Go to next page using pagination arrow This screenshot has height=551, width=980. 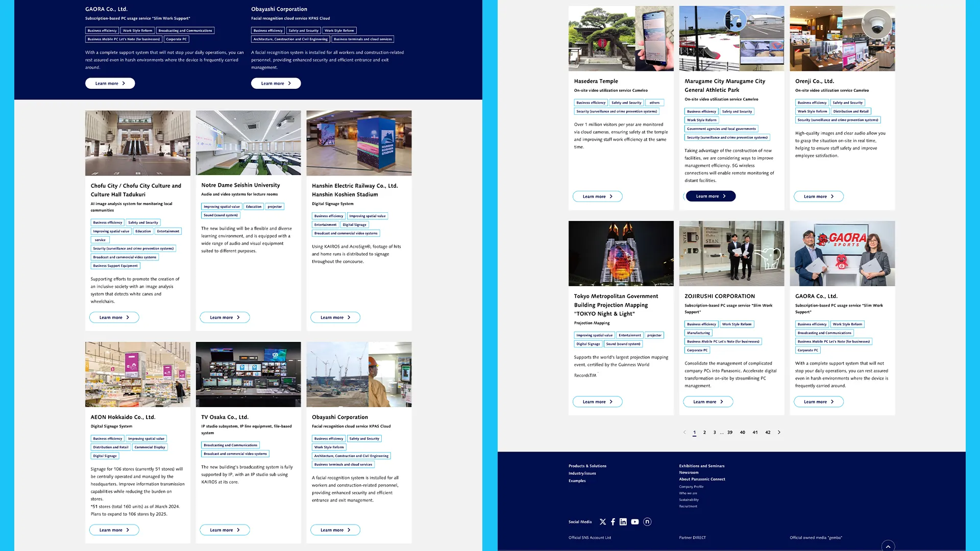[x=779, y=432]
